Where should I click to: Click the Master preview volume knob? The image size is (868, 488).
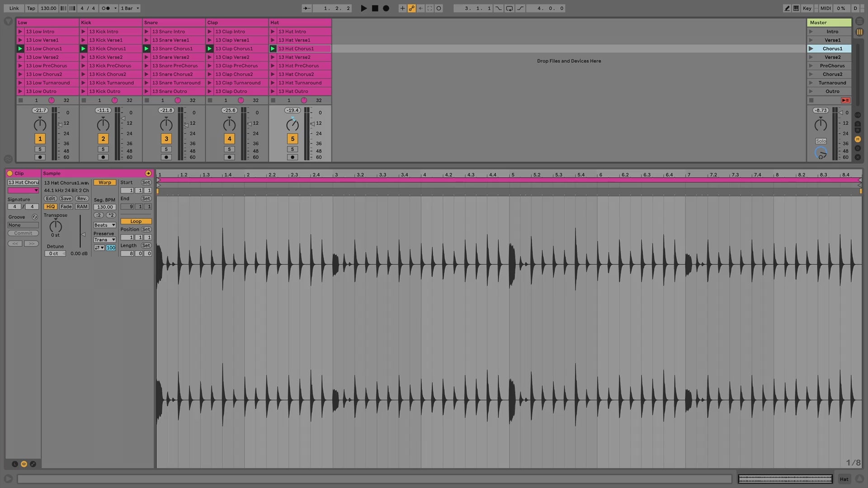[821, 153]
